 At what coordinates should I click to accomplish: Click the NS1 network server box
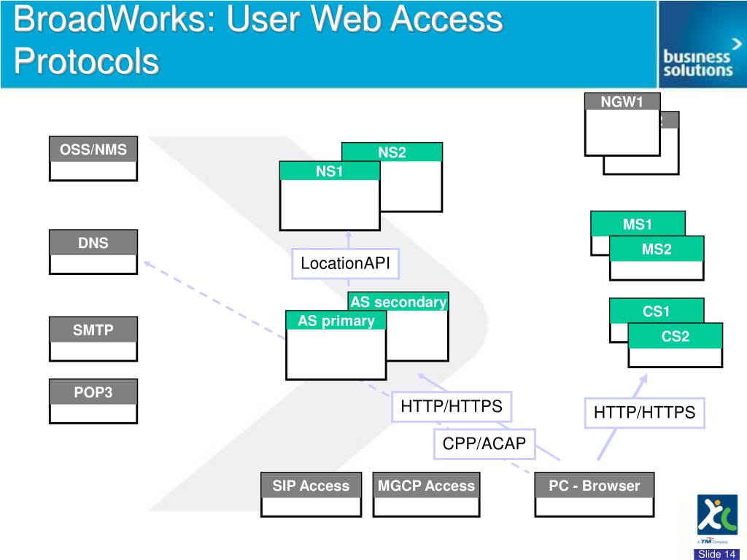[330, 196]
